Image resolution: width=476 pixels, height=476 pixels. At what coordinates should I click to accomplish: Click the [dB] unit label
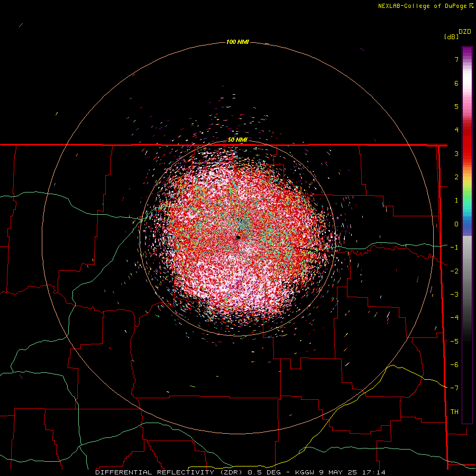coord(451,37)
